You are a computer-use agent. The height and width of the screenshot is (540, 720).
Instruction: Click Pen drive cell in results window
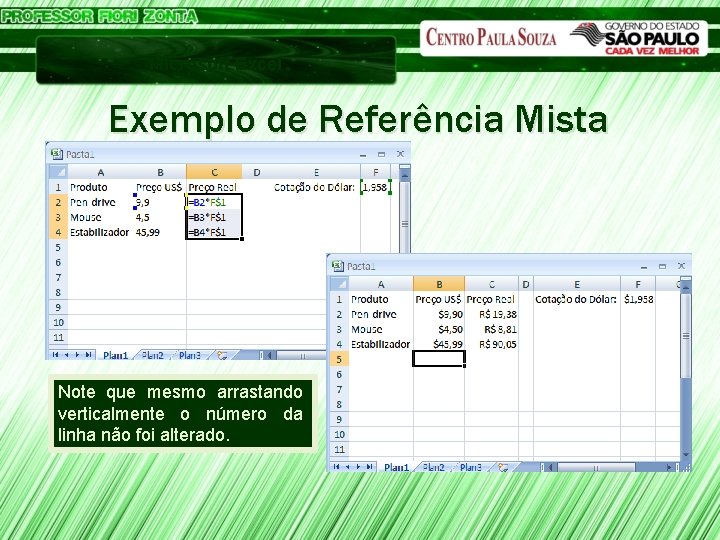tap(381, 314)
